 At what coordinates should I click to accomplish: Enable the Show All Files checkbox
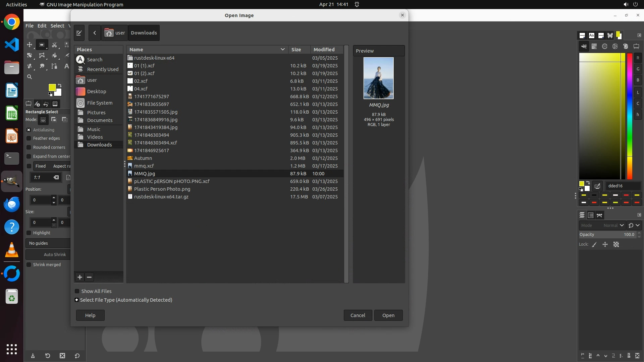click(x=77, y=291)
